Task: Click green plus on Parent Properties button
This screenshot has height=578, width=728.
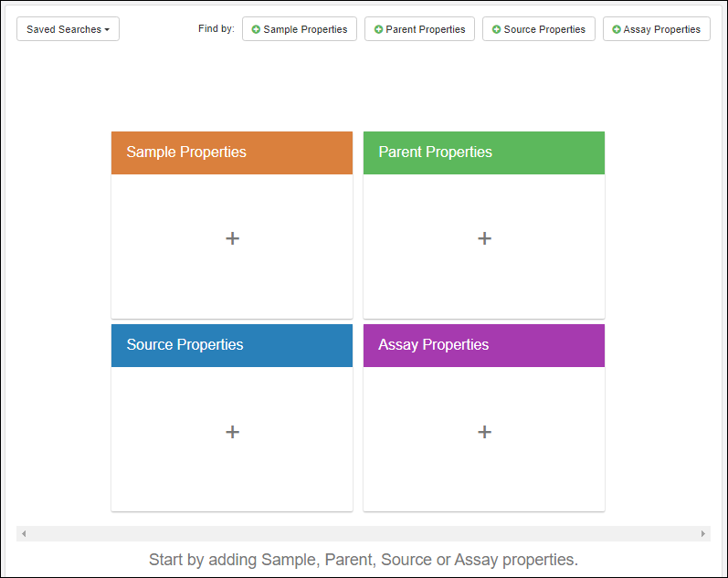Action: point(378,29)
